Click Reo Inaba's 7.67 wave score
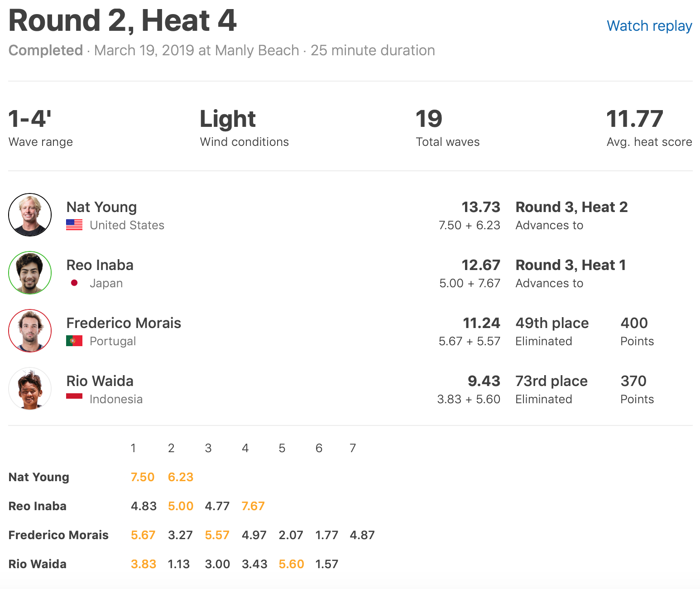The image size is (700, 589). tap(253, 506)
